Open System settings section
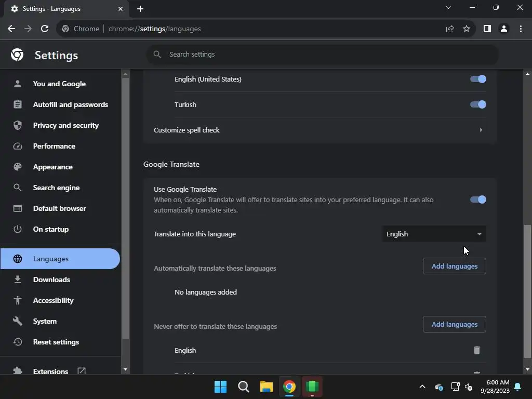The height and width of the screenshot is (399, 532). (60, 321)
